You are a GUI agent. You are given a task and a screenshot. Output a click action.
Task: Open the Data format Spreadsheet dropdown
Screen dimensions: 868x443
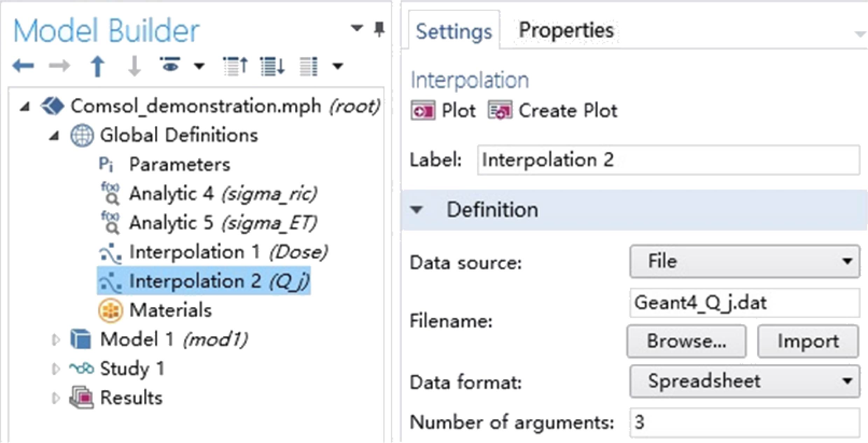[x=744, y=381]
